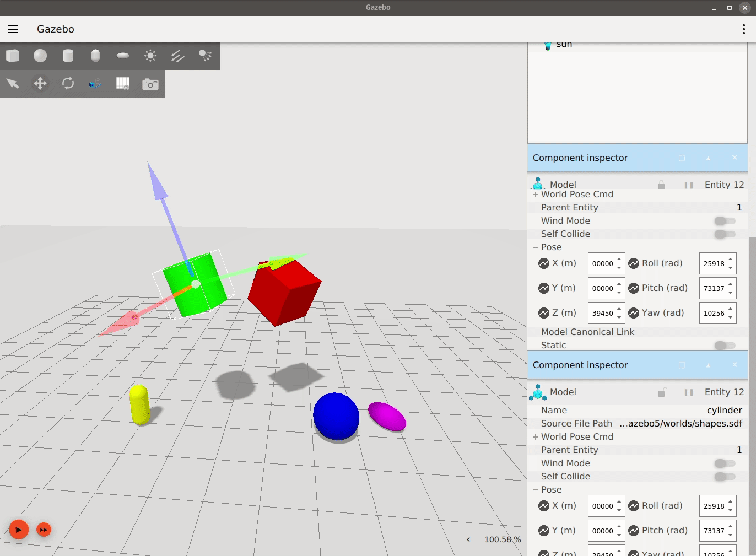Switch to rotate mode
Screen dimensions: 756x556
tap(68, 84)
